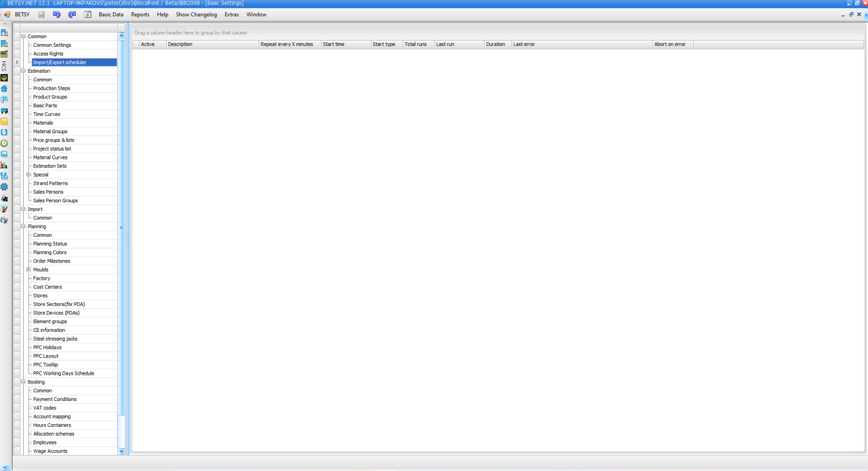Screen dimensions: 868x471
Task: Select Access Rights in the tree
Action: coord(48,54)
